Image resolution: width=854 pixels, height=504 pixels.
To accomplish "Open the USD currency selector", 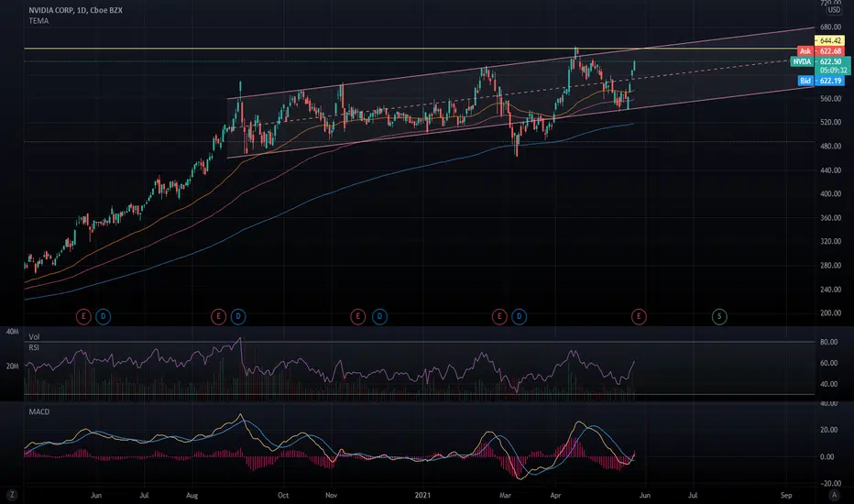I will pyautogui.click(x=834, y=10).
